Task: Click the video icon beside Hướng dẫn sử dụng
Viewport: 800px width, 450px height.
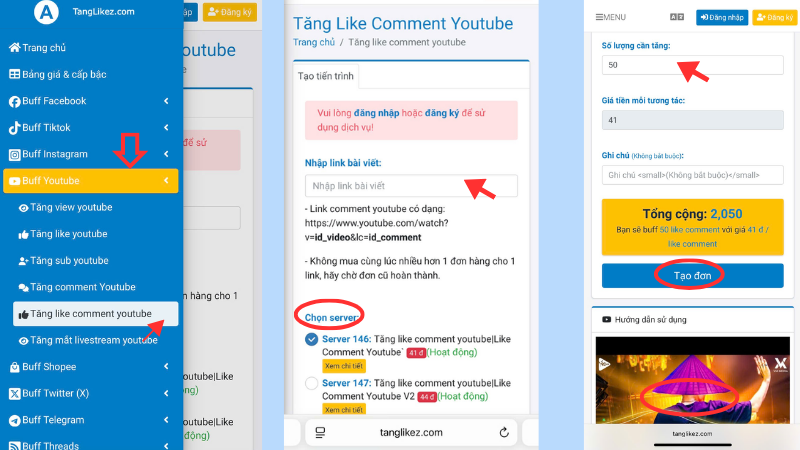Action: (606, 320)
